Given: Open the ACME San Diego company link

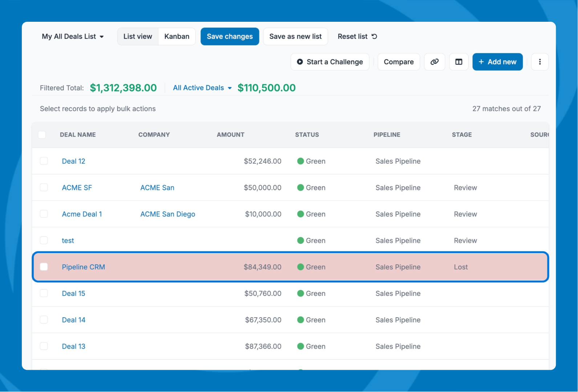Looking at the screenshot, I should (167, 214).
